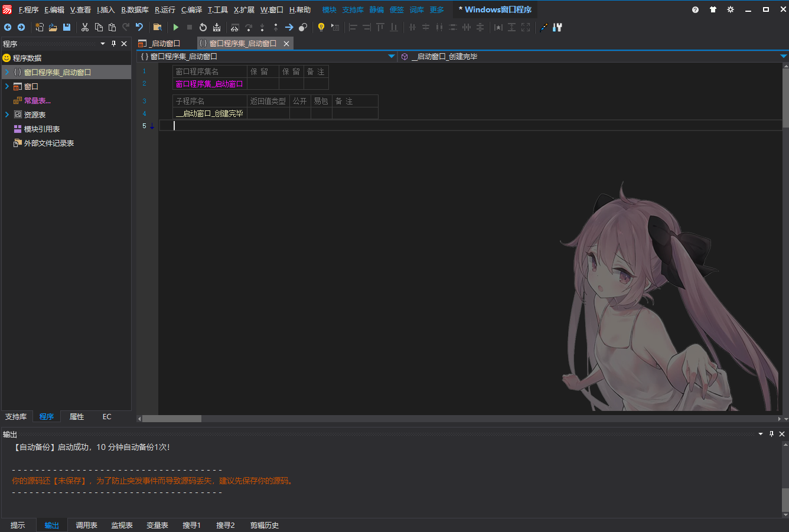Screen dimensions: 789x532
Task: Click the breakpoint circles icon
Action: [303, 27]
